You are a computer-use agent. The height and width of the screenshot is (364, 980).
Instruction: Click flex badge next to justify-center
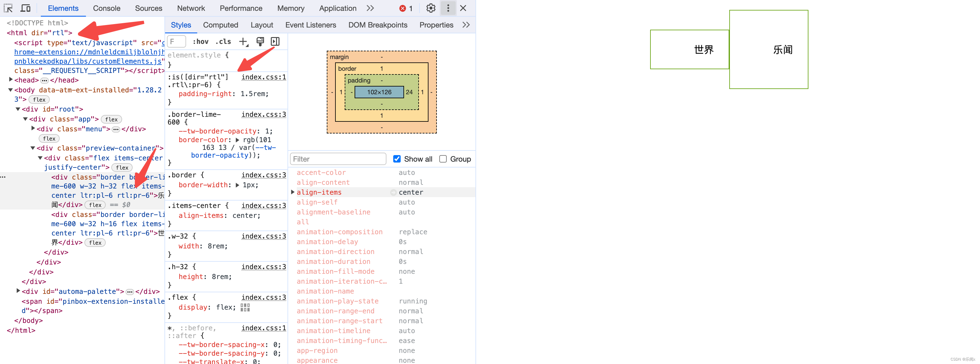(122, 168)
